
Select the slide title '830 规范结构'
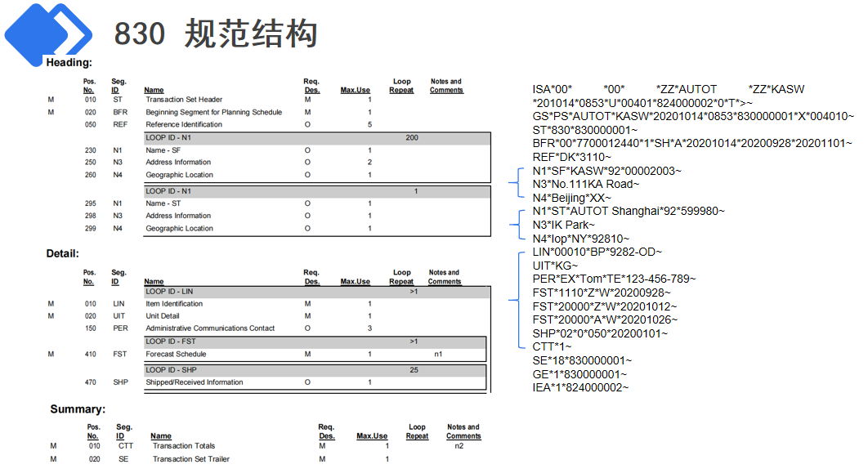click(215, 33)
